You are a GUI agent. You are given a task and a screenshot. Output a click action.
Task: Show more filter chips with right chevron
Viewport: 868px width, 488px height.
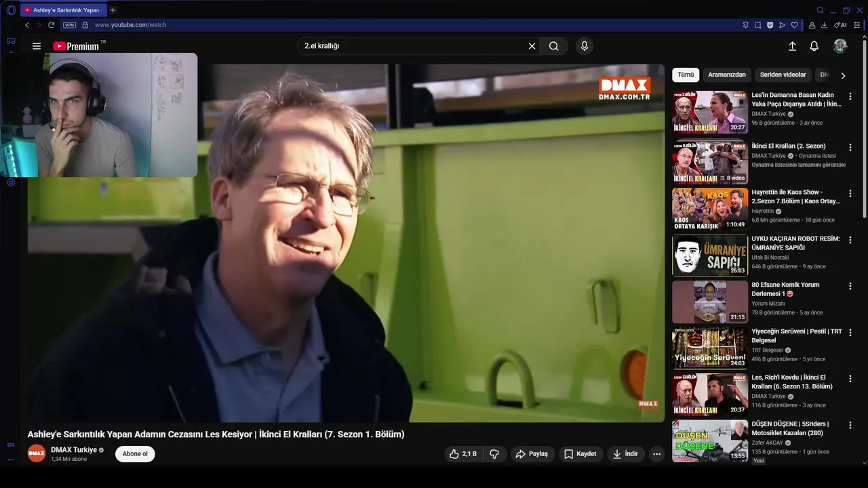(x=843, y=75)
